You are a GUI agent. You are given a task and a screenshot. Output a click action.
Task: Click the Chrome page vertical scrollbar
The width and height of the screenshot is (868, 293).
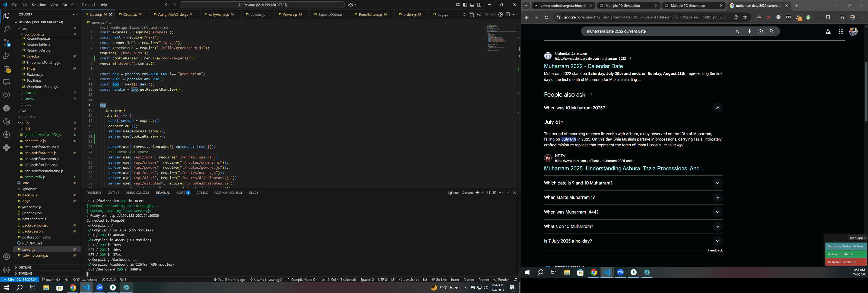[866, 91]
